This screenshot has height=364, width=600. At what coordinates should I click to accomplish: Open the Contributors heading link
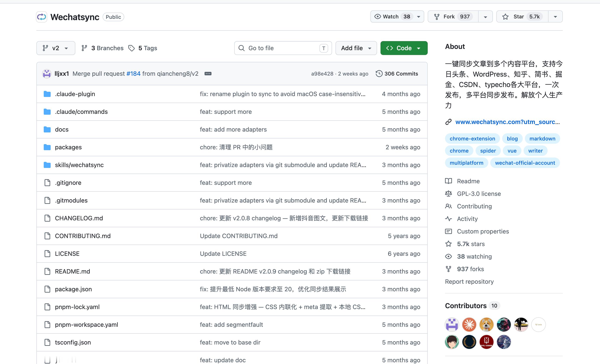coord(466,306)
